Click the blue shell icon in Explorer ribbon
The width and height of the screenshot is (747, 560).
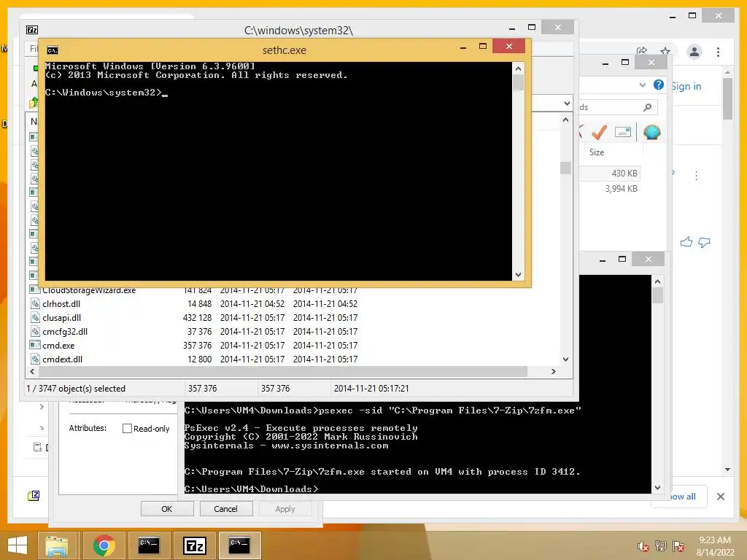651,132
